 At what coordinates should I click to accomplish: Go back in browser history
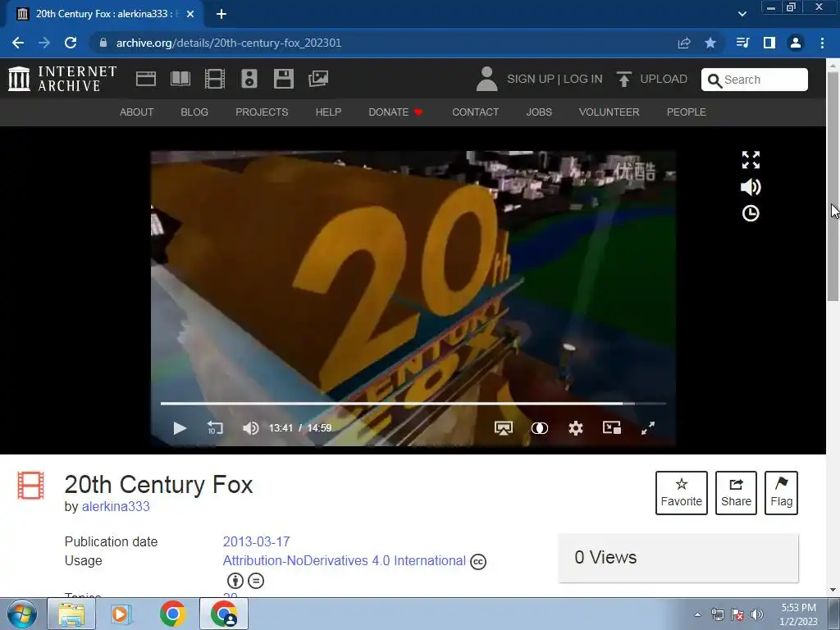pos(18,43)
